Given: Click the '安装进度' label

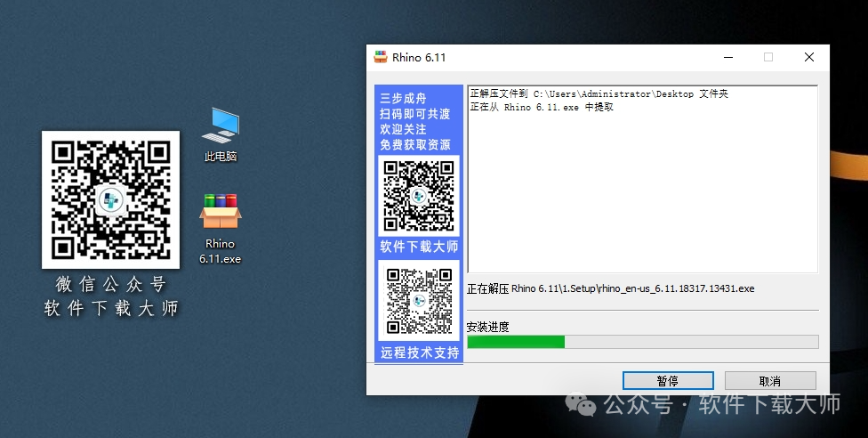Looking at the screenshot, I should point(487,327).
